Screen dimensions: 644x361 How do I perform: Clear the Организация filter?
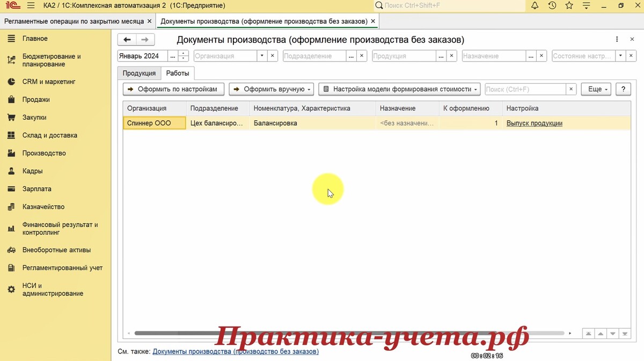click(x=273, y=56)
